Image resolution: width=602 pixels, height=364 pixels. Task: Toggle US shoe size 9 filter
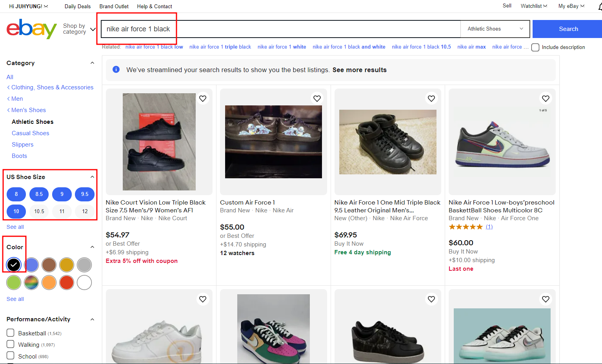62,194
